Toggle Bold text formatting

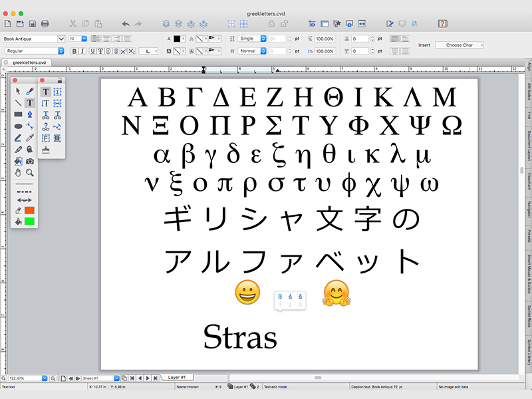click(74, 51)
